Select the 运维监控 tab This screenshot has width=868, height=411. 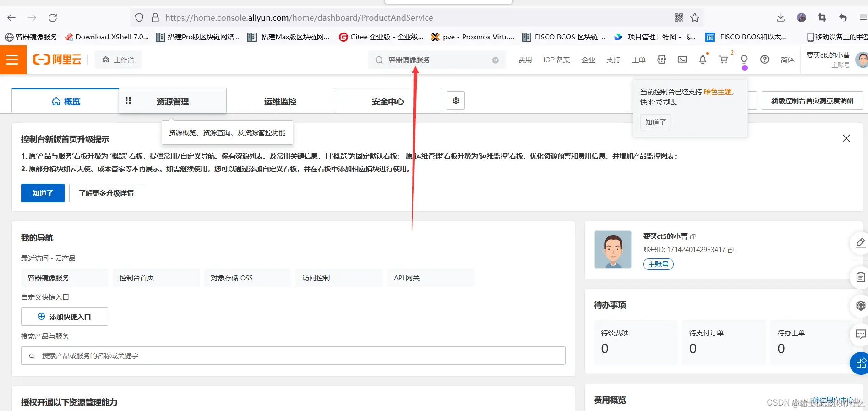[x=280, y=101]
